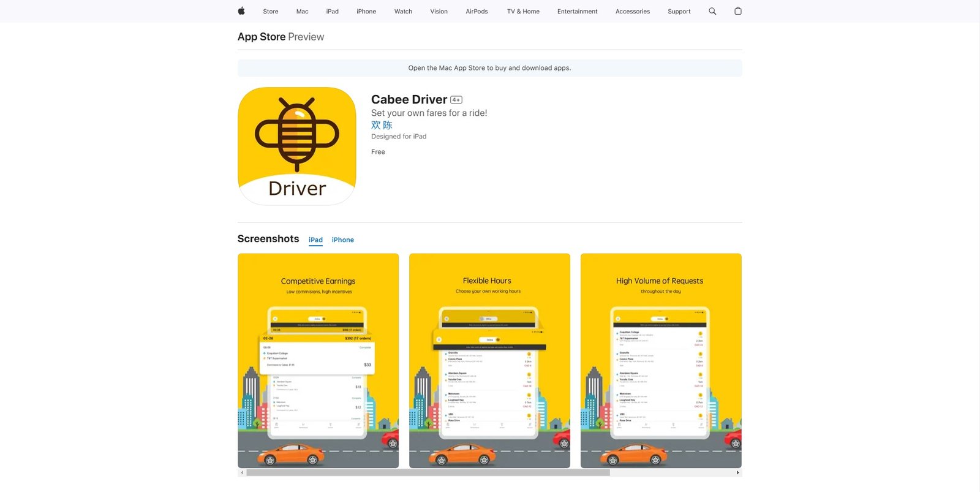
Task: Click the 'Free' price label
Action: point(378,152)
